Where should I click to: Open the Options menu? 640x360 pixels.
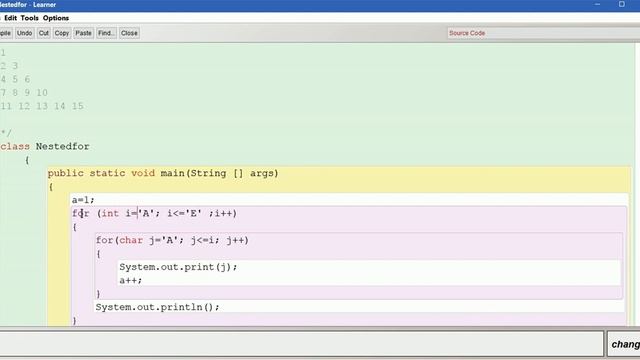click(56, 18)
